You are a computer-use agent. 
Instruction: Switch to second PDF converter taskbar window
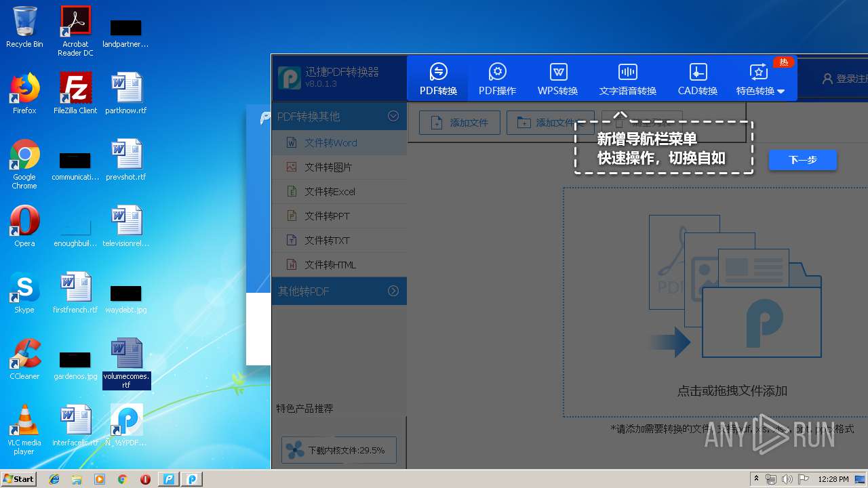(x=192, y=479)
